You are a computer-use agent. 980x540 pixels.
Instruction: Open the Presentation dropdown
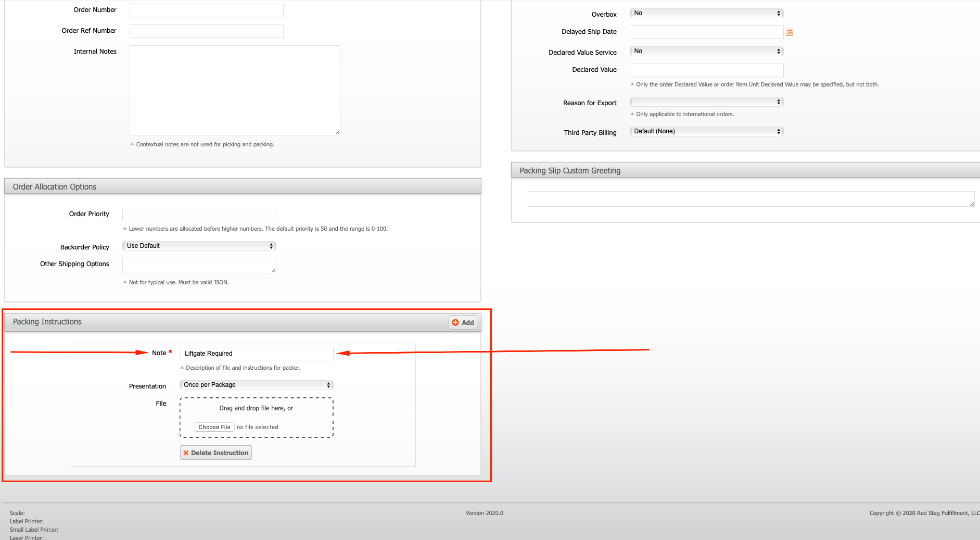(256, 385)
